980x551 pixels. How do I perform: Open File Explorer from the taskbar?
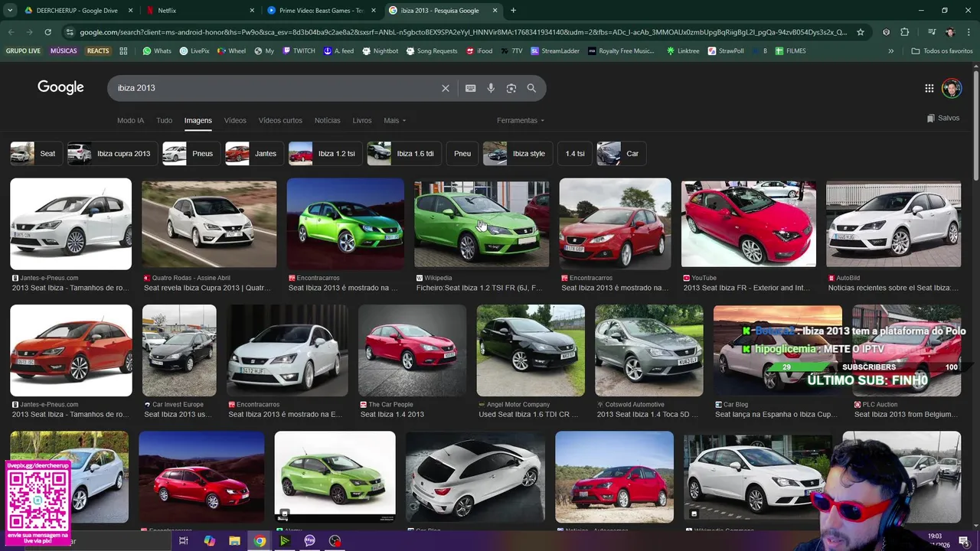click(x=234, y=540)
